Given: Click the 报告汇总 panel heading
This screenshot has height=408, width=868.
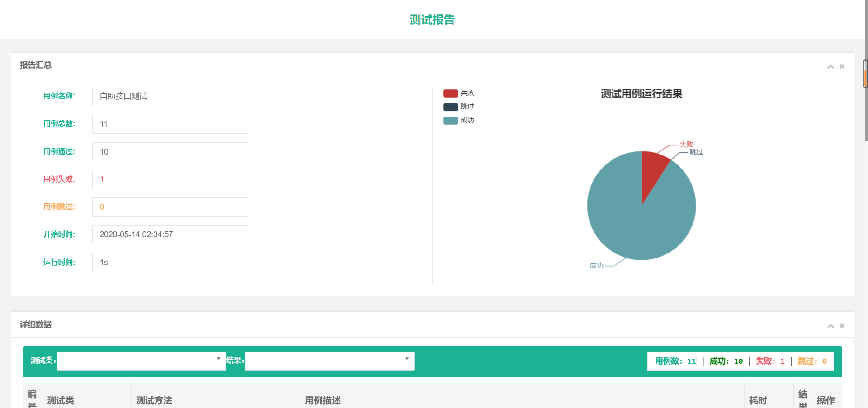Looking at the screenshot, I should [x=36, y=66].
